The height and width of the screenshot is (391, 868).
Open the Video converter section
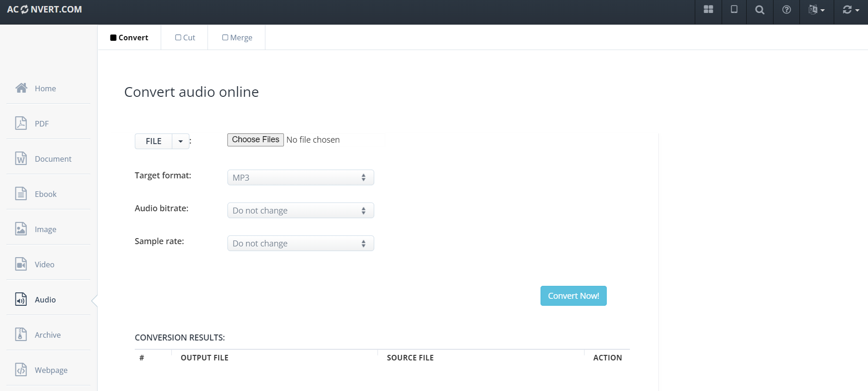(44, 265)
